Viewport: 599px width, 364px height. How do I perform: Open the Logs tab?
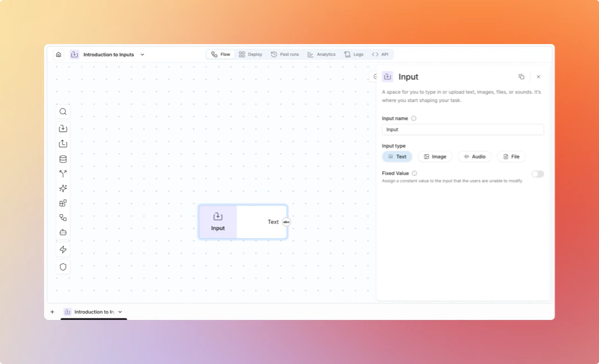pyautogui.click(x=354, y=55)
